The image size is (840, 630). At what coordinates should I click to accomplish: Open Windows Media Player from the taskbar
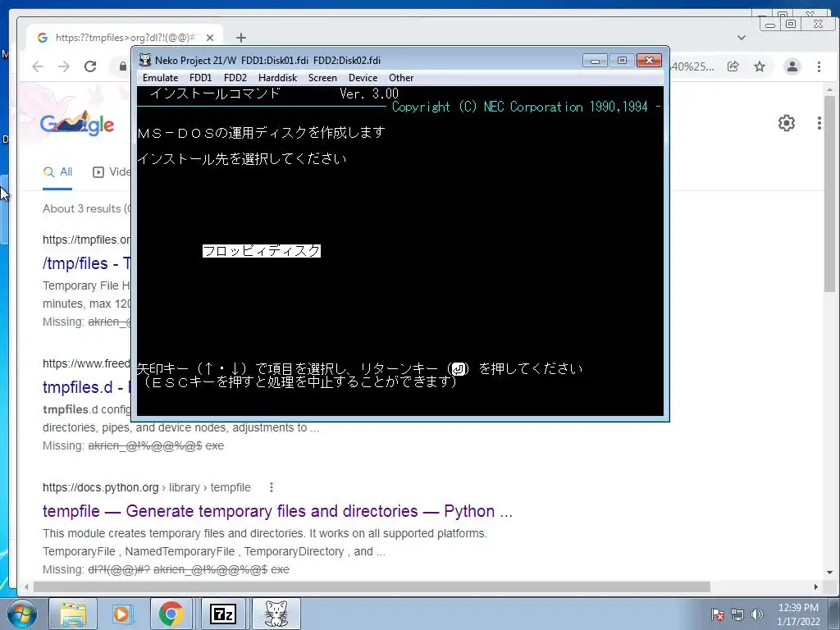(121, 614)
